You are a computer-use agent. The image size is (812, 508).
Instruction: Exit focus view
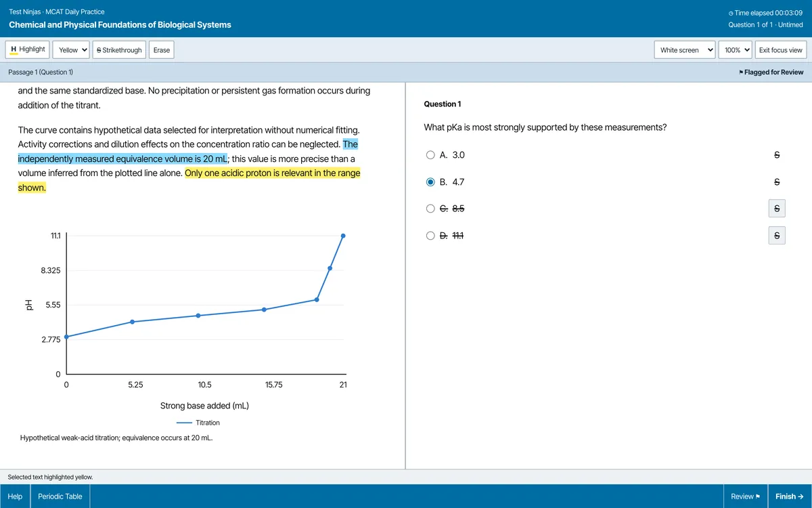point(781,50)
